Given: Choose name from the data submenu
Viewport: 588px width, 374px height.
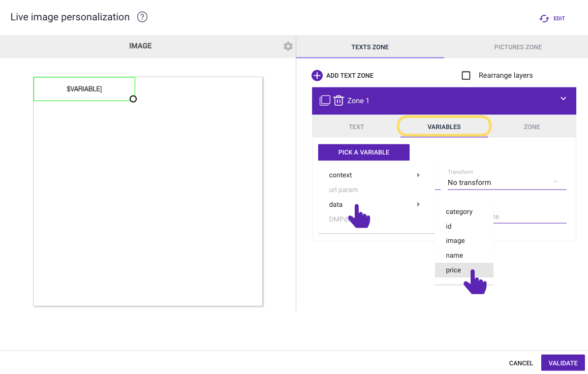Looking at the screenshot, I should [x=464, y=256].
